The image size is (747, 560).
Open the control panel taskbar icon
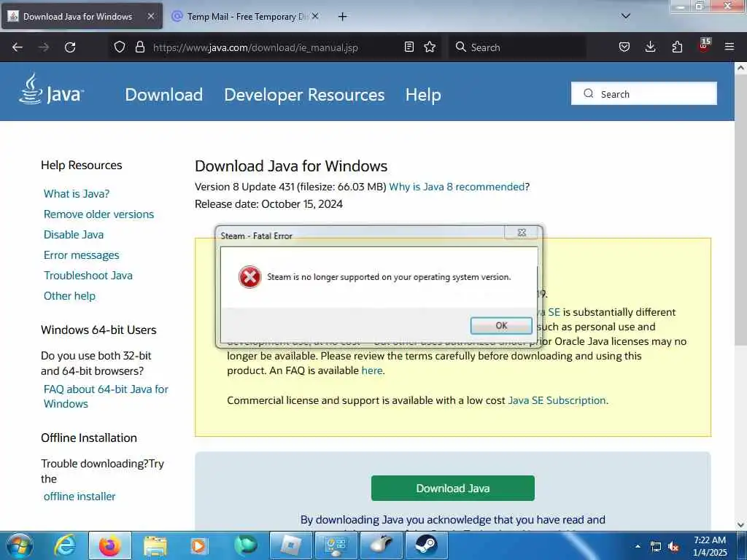click(x=336, y=545)
